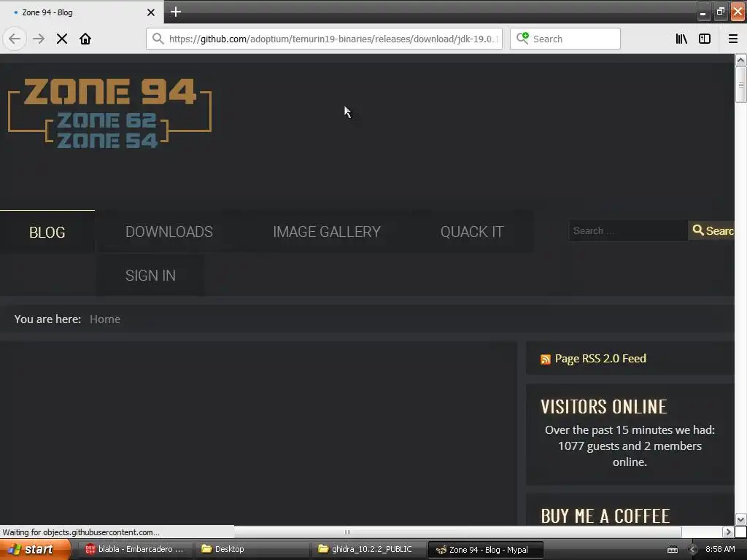Screen dimensions: 747x560
Task: Open a new browser tab
Action: point(175,12)
